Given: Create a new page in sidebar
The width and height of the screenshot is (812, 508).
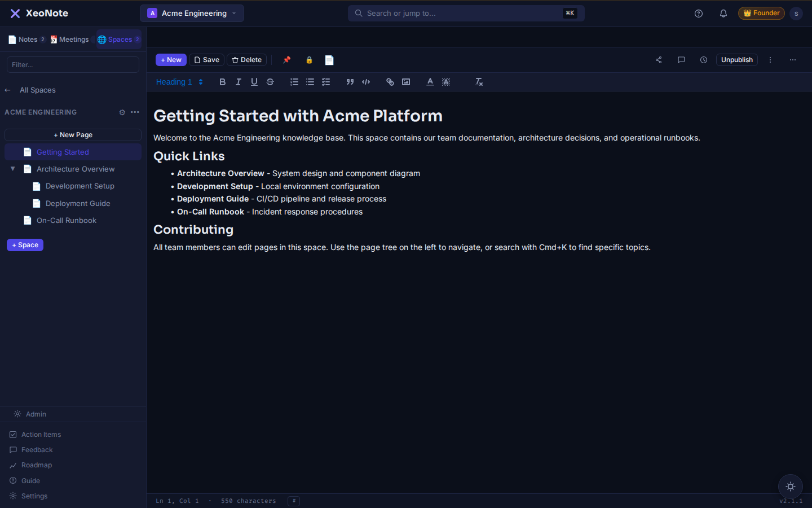Looking at the screenshot, I should point(73,135).
